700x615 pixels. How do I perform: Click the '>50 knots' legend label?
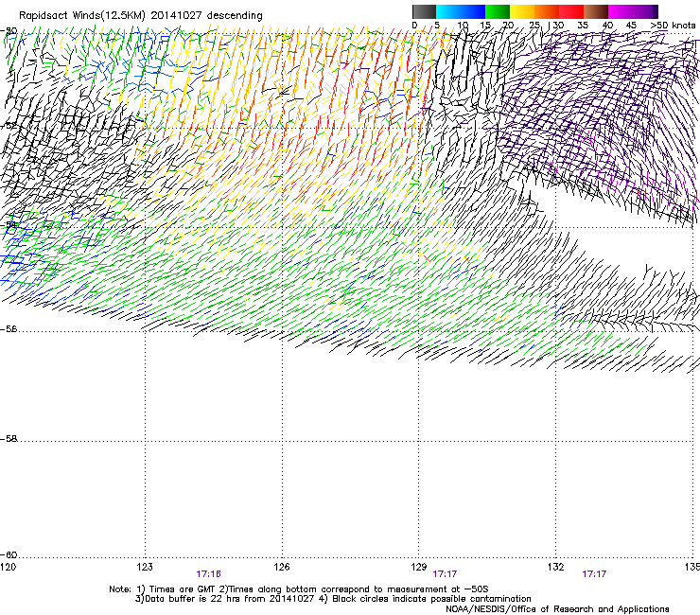(673, 26)
